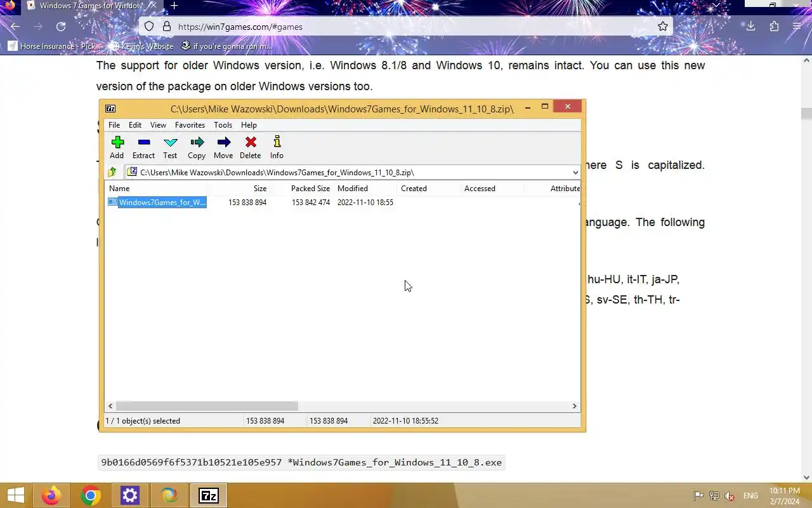This screenshot has height=508, width=812.
Task: Click the 153 838 894 size cell
Action: (x=247, y=203)
